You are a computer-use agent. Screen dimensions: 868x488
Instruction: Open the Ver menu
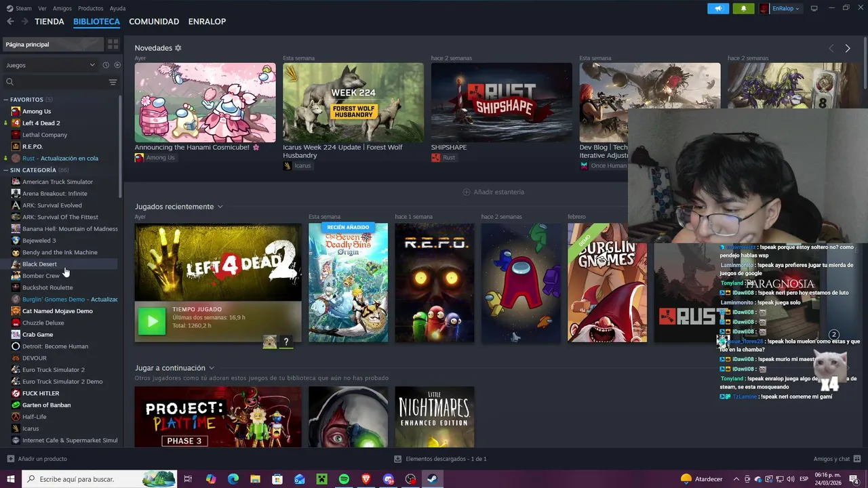[42, 8]
